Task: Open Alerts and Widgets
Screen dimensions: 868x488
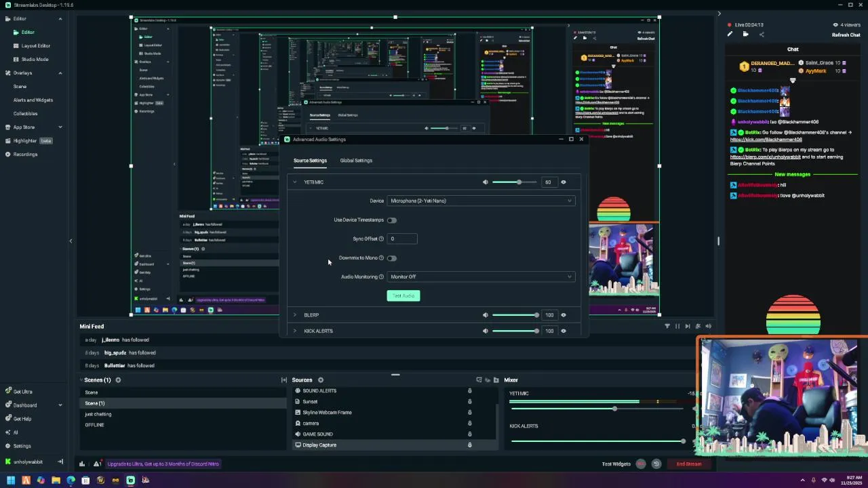Action: tap(33, 100)
